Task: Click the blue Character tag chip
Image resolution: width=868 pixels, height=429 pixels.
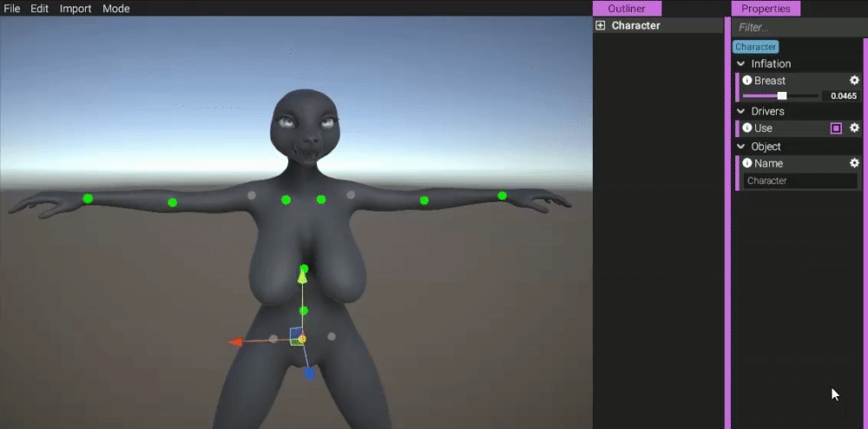Action: pyautogui.click(x=756, y=47)
